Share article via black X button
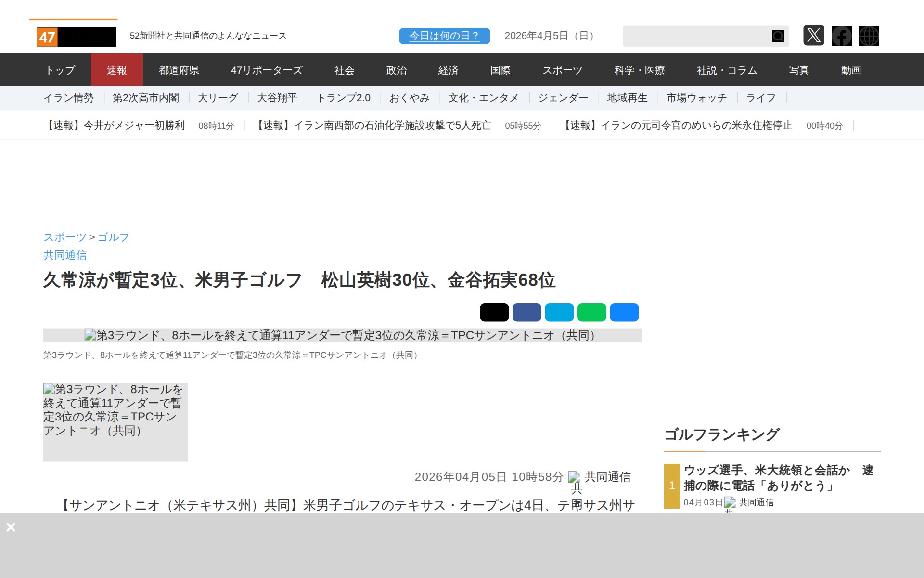 click(494, 312)
